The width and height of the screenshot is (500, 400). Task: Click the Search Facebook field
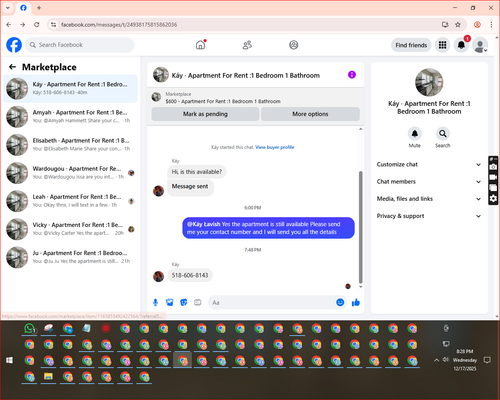[80, 45]
